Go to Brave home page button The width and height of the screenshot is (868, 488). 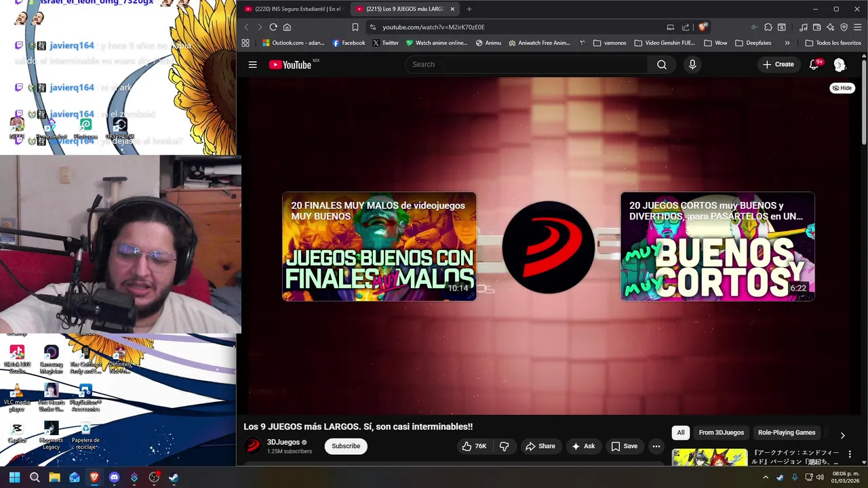click(287, 27)
